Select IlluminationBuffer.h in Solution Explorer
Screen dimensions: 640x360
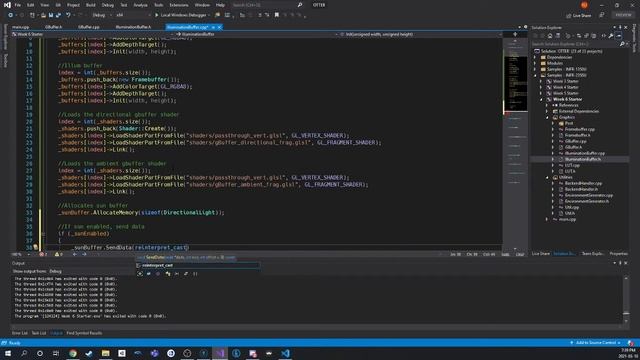pos(582,159)
